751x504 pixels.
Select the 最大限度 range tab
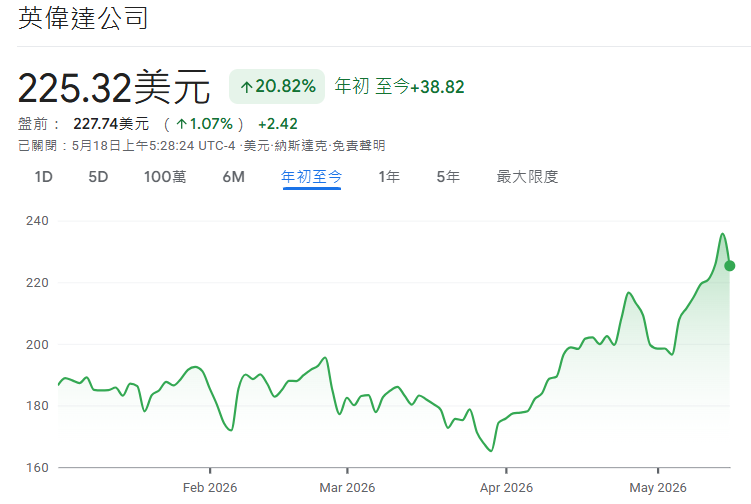[x=527, y=177]
